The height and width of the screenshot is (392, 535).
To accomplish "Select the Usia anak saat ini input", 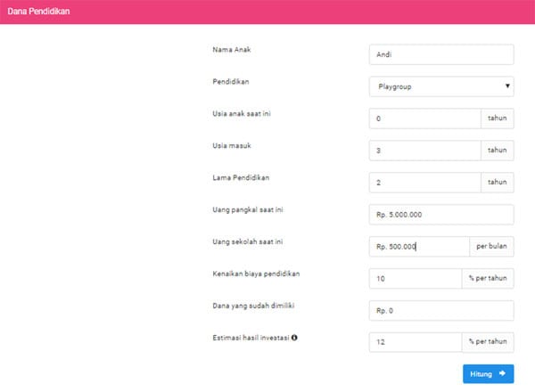I will pyautogui.click(x=424, y=118).
